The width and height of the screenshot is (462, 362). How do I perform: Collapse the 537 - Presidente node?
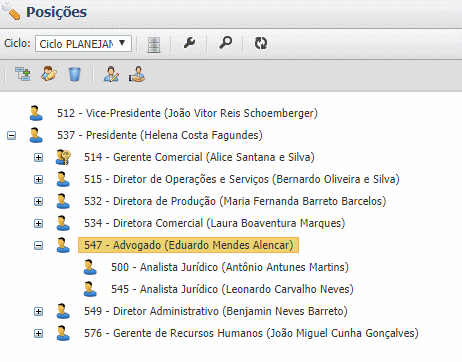pos(11,136)
